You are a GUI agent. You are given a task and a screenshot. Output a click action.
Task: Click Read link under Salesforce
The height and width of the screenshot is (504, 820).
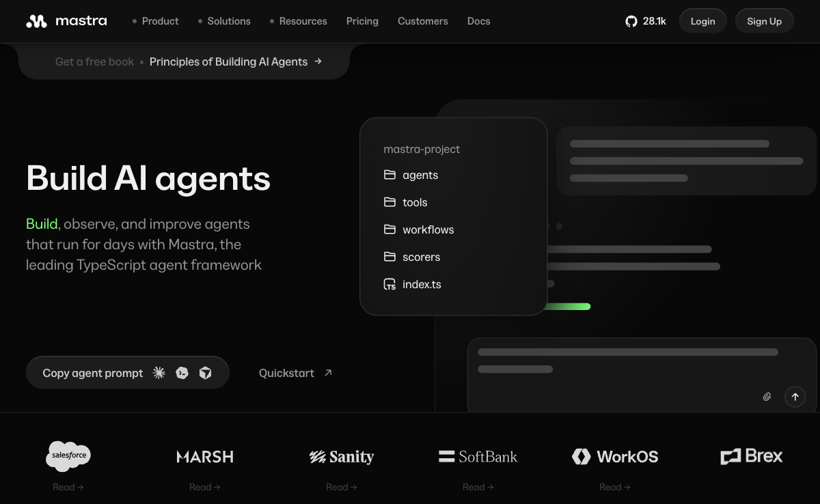(x=68, y=487)
